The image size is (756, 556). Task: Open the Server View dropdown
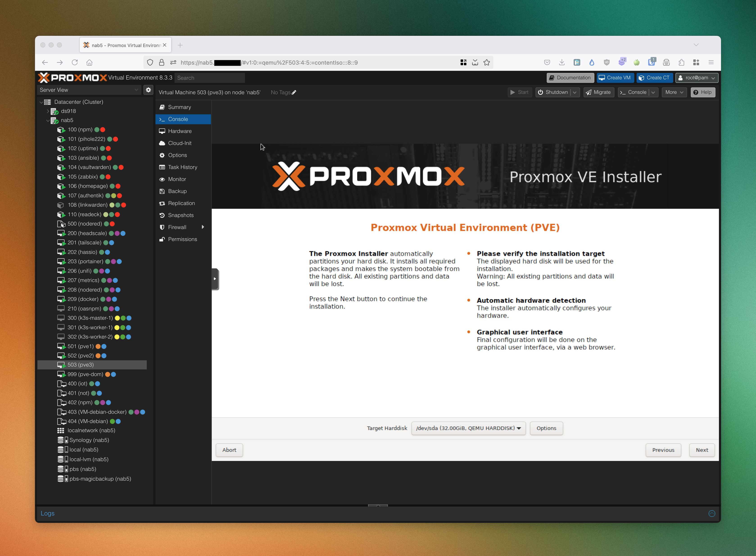pos(89,90)
